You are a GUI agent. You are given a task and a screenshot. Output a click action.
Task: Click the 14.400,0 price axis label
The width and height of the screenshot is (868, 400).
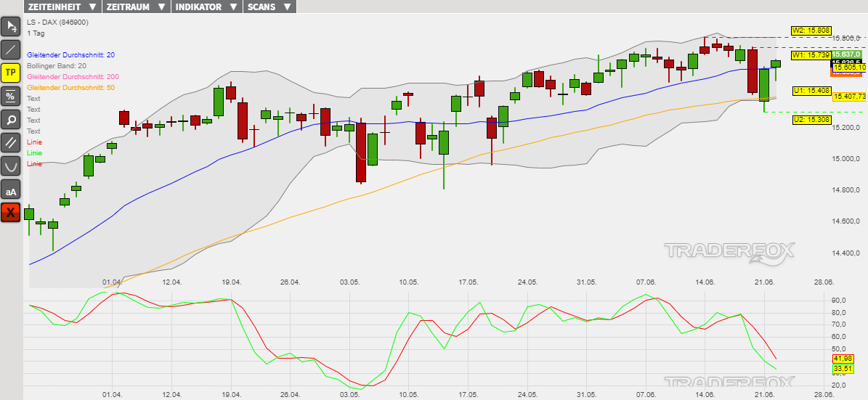click(847, 253)
